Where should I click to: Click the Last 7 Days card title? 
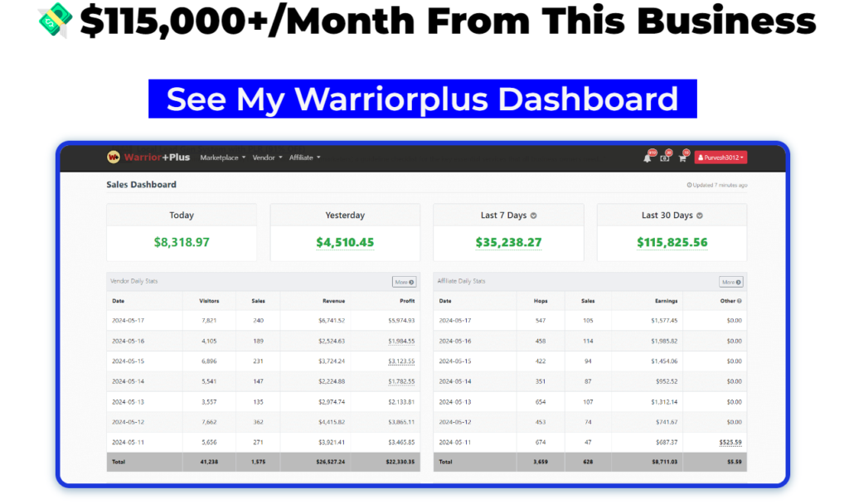click(503, 216)
